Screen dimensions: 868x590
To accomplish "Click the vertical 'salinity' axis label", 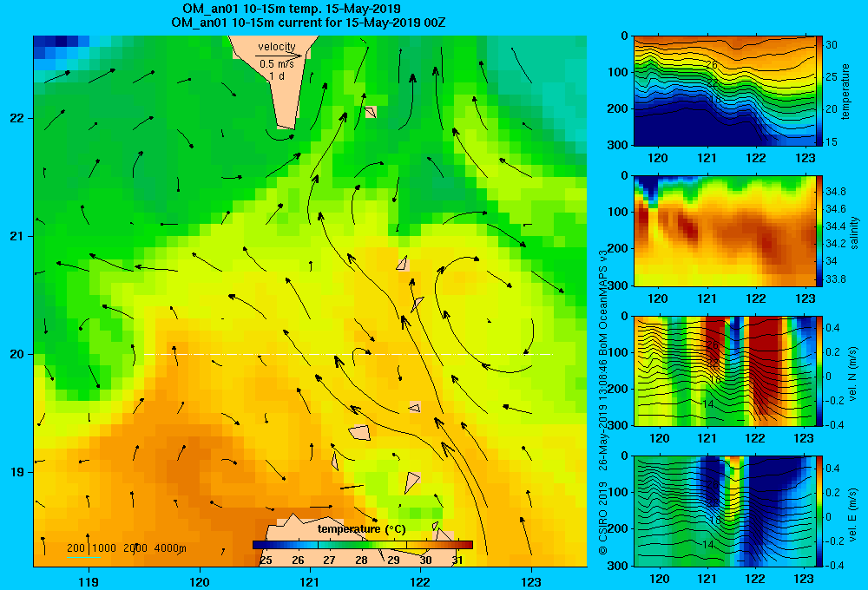I will point(854,233).
